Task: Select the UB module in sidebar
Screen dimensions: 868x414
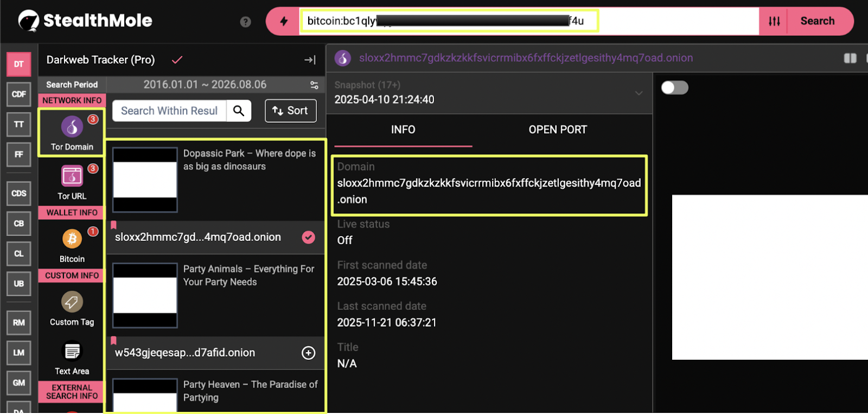Action: point(19,284)
